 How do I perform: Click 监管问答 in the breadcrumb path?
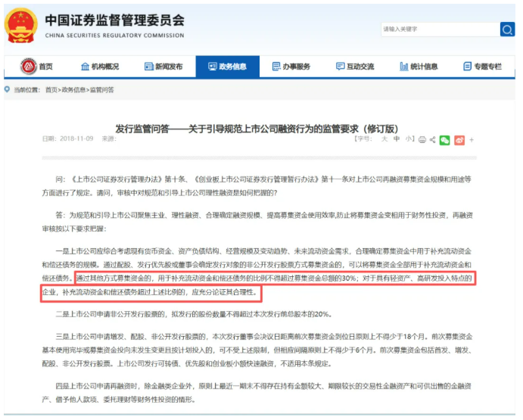(101, 90)
